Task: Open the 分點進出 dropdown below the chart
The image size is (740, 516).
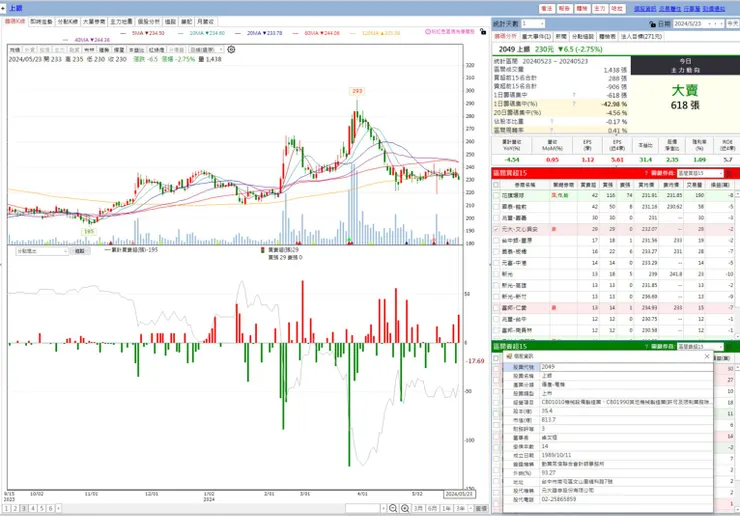Action: coord(42,251)
